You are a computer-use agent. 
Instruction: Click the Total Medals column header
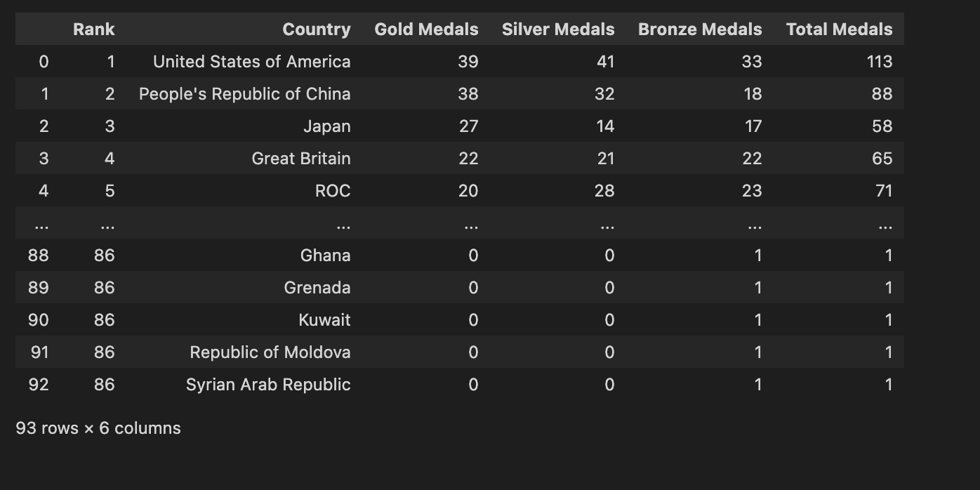(x=839, y=29)
